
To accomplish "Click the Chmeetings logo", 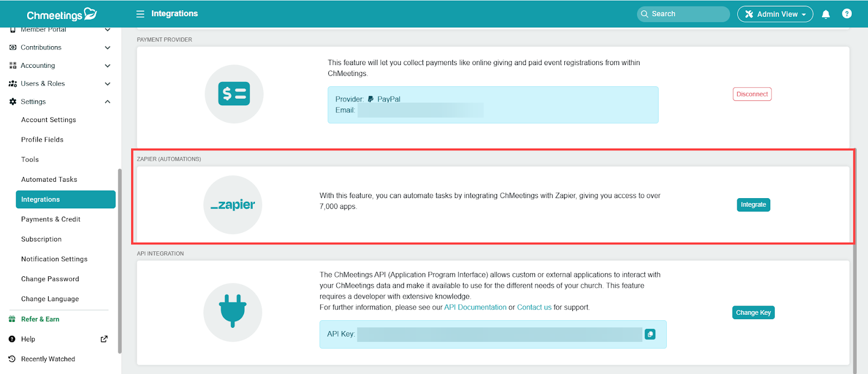I will click(61, 15).
